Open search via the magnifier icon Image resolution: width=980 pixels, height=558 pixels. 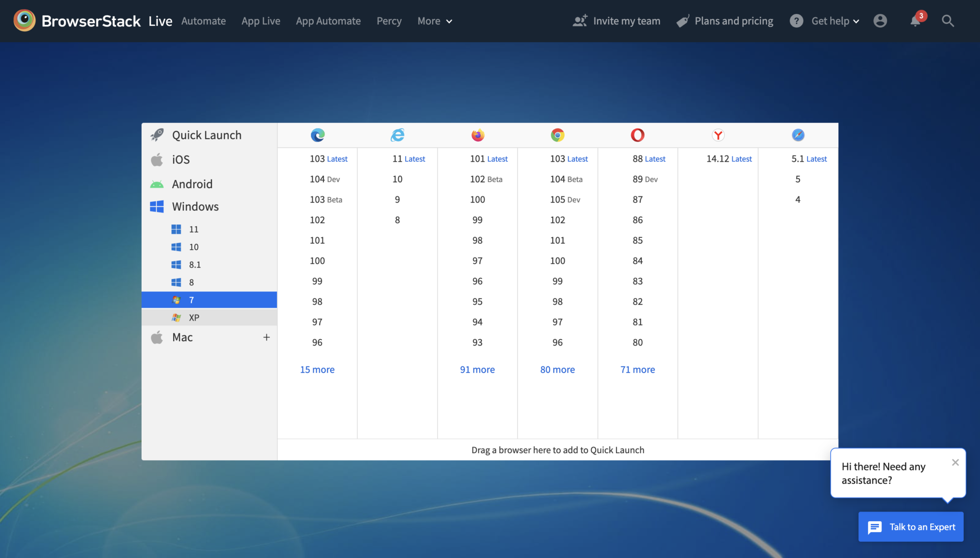947,21
